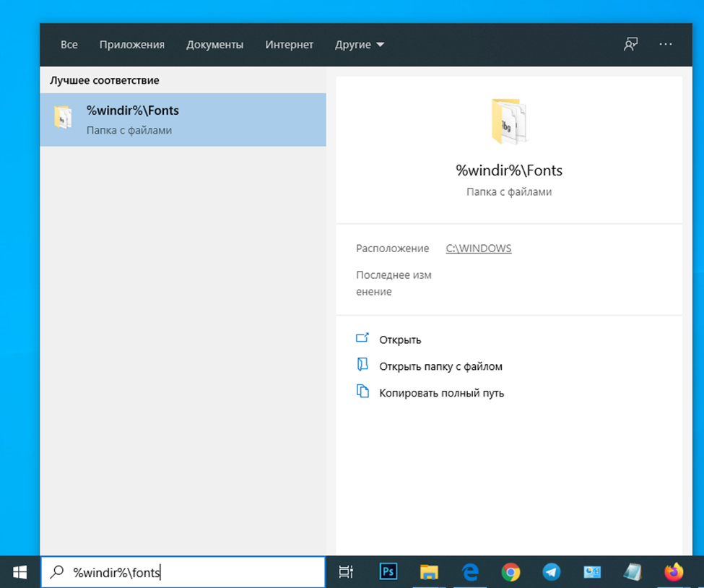704x588 pixels.
Task: Choose Открыть папку с файлом
Action: pyautogui.click(x=440, y=366)
